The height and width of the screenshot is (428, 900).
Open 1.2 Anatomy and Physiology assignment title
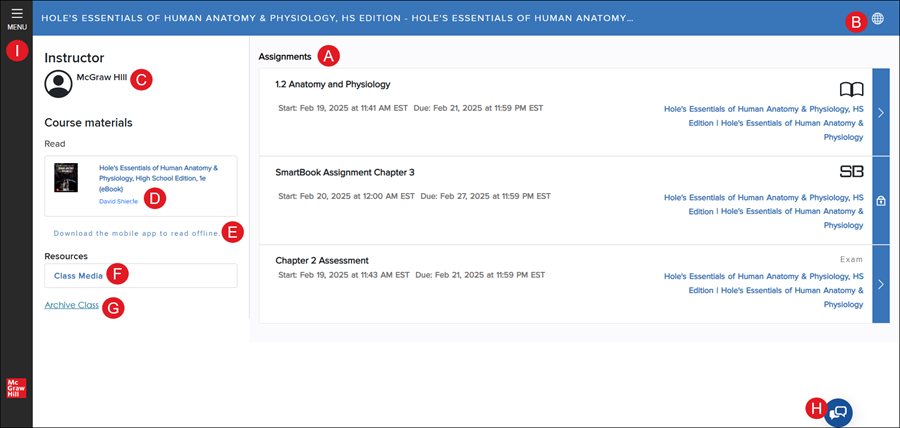[x=332, y=84]
